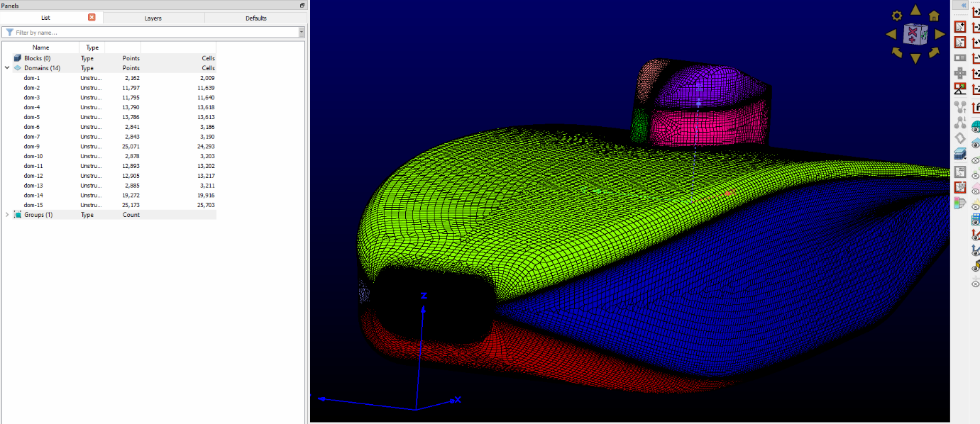The height and width of the screenshot is (424, 980).
Task: Open the filter field dropdown arrow
Action: [302, 33]
